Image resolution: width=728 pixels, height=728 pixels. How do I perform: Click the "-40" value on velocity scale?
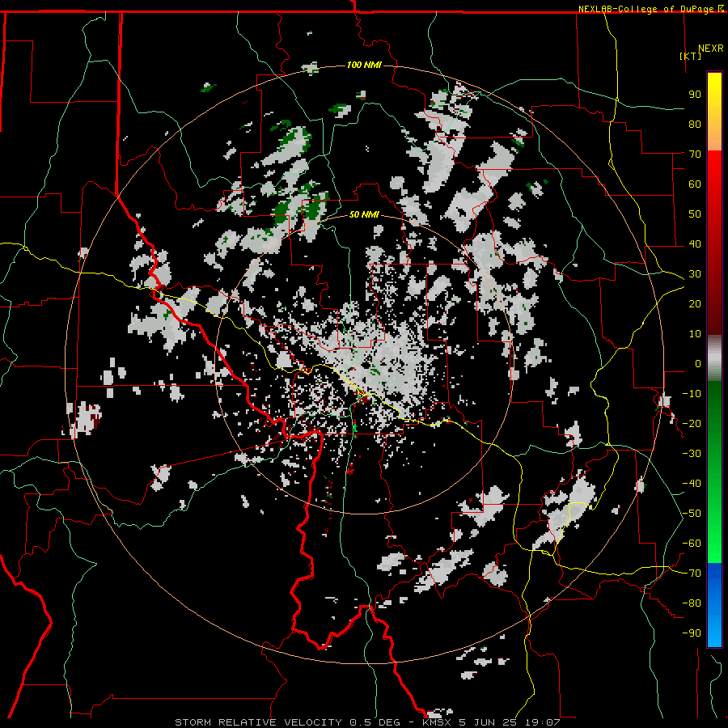pos(692,484)
